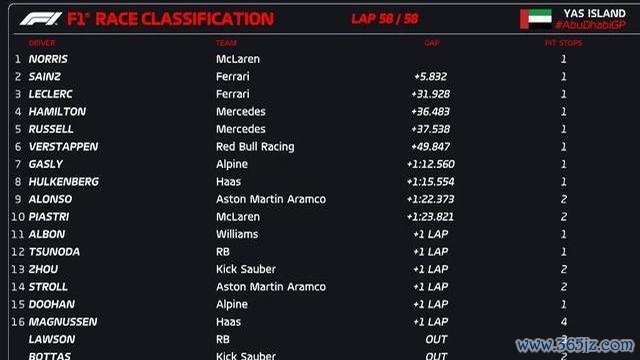
Task: Click the F1 RACE CLASSIFICATION title
Action: [170, 19]
